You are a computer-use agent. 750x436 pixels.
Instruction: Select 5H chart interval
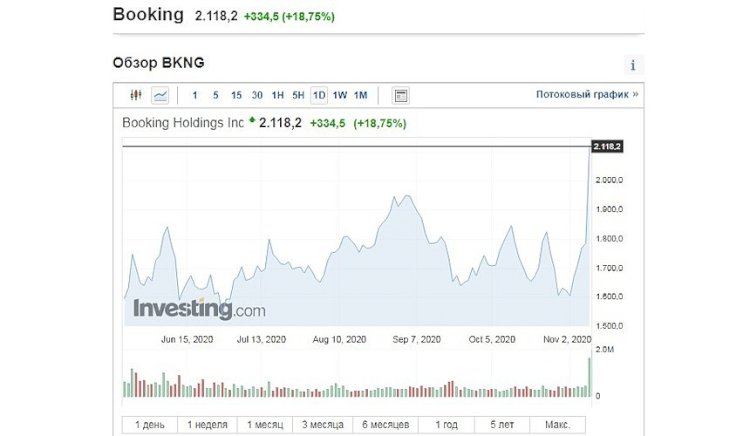coord(298,96)
